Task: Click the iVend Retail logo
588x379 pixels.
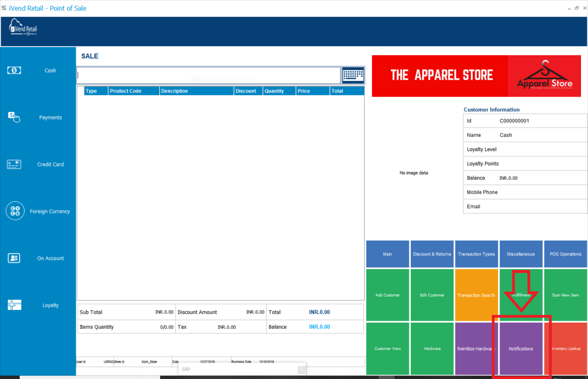Action: [x=23, y=28]
